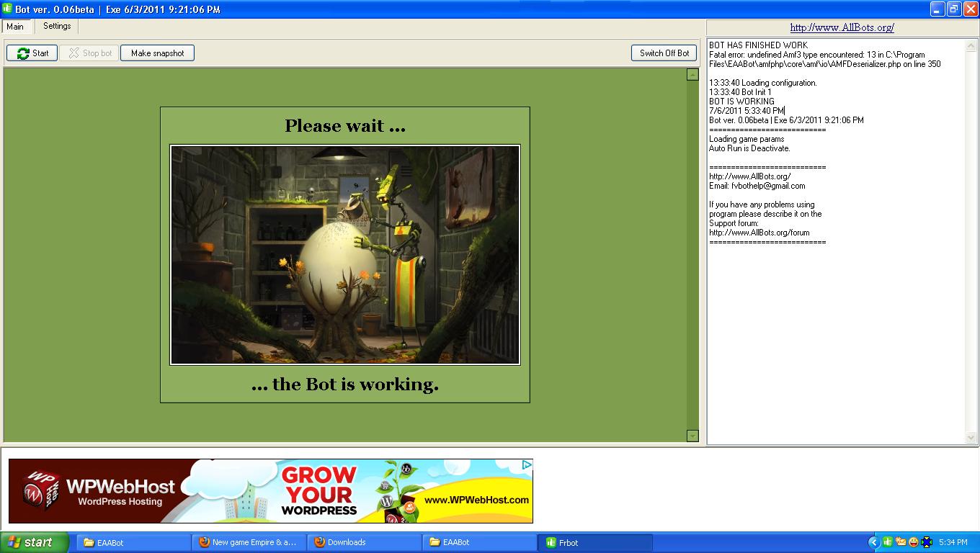The height and width of the screenshot is (553, 980).
Task: Open the Settings tab
Action: [x=57, y=26]
